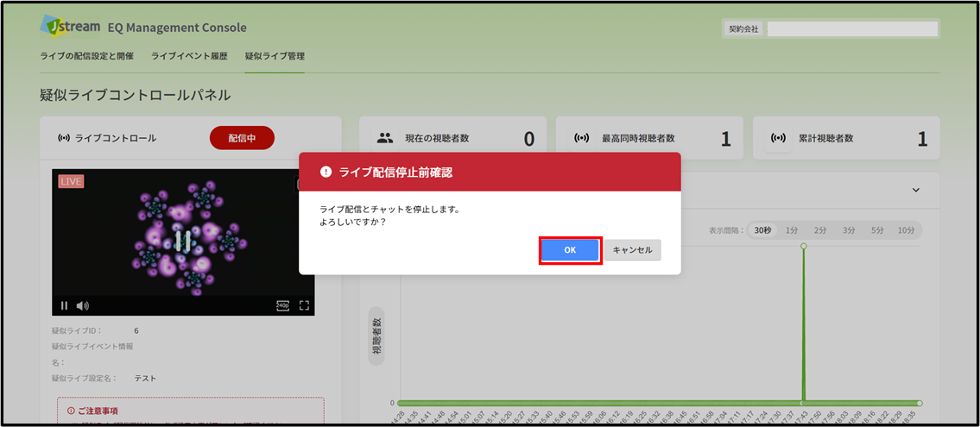The height and width of the screenshot is (427, 980).
Task: Click the 現在の視聴者数 people icon
Action: tap(385, 138)
